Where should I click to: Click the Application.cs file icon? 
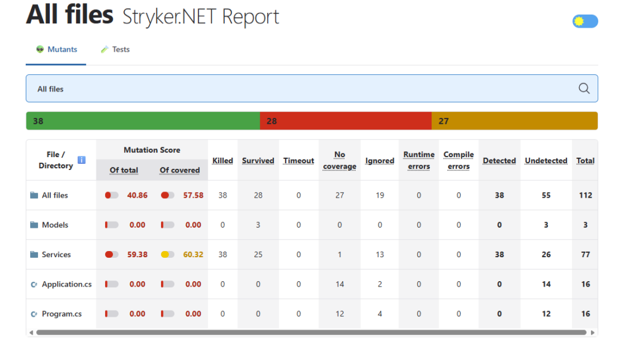pyautogui.click(x=34, y=285)
